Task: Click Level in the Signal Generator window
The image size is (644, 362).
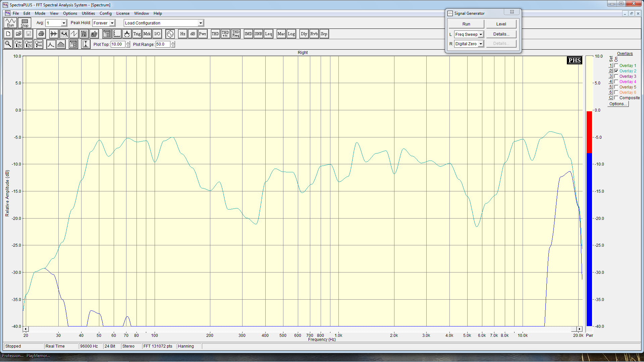Action: tap(501, 24)
